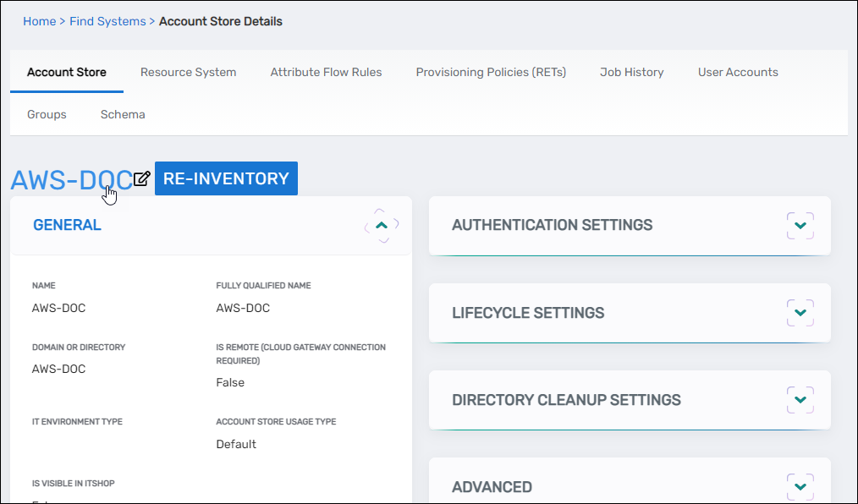Image resolution: width=858 pixels, height=504 pixels.
Task: Switch to the User Accounts tab
Action: [738, 72]
